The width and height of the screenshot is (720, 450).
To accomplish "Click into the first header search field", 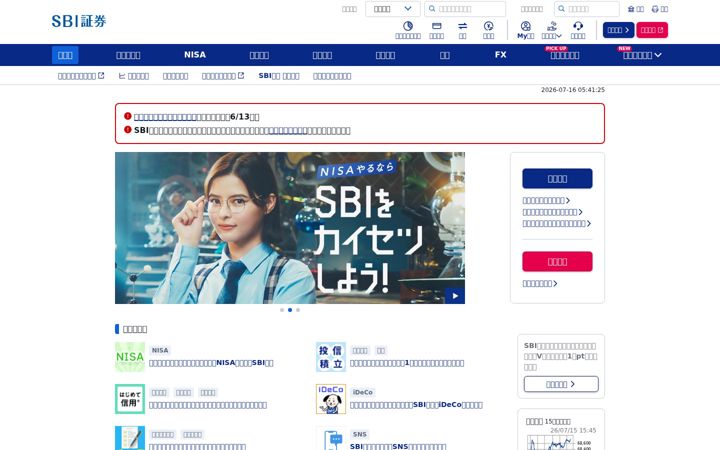I will point(465,9).
